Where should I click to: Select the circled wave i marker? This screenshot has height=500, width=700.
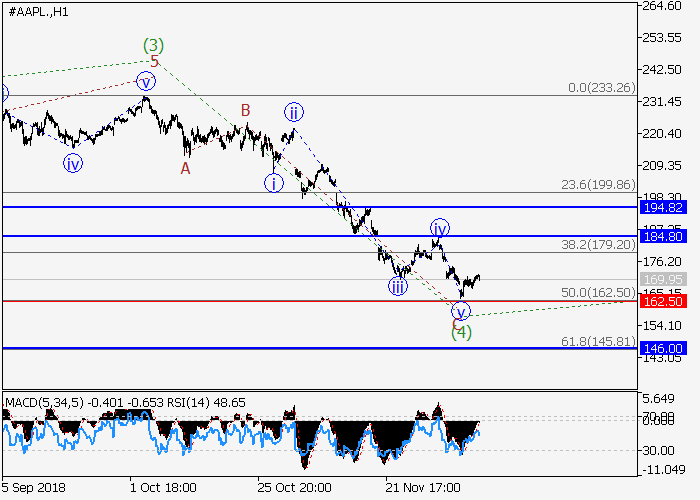tap(273, 183)
